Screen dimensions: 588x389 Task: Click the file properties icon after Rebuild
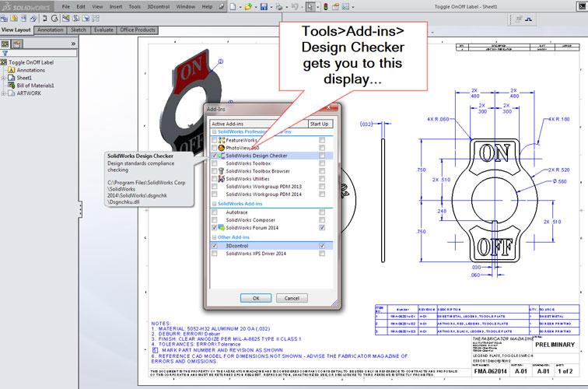pos(336,6)
